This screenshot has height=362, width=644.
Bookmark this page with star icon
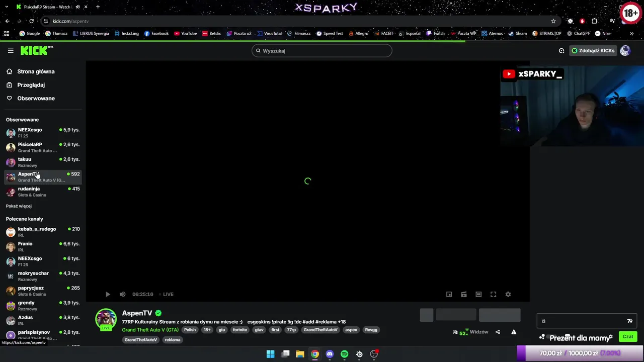(553, 21)
